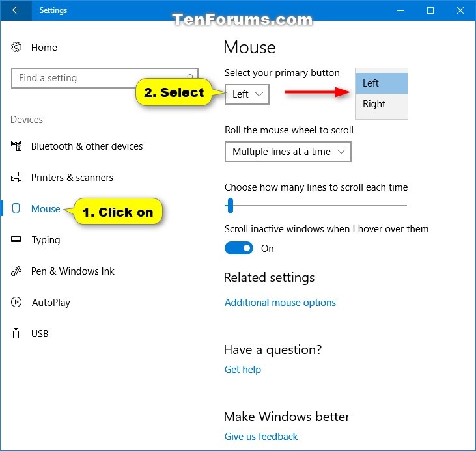Viewport: 476px width, 451px height.
Task: Open AutoPlay settings
Action: pyautogui.click(x=51, y=302)
